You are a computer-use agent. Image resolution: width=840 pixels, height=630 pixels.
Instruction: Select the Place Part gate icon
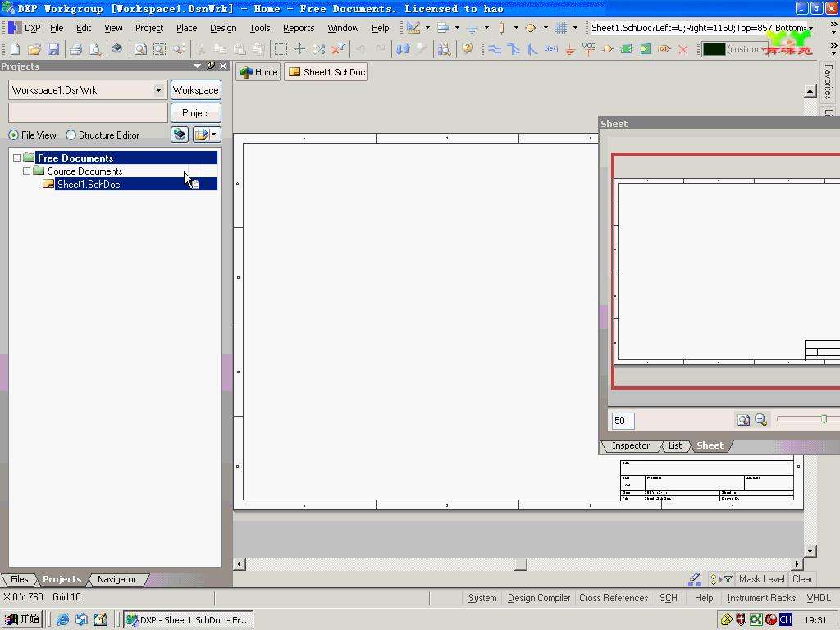[x=608, y=49]
